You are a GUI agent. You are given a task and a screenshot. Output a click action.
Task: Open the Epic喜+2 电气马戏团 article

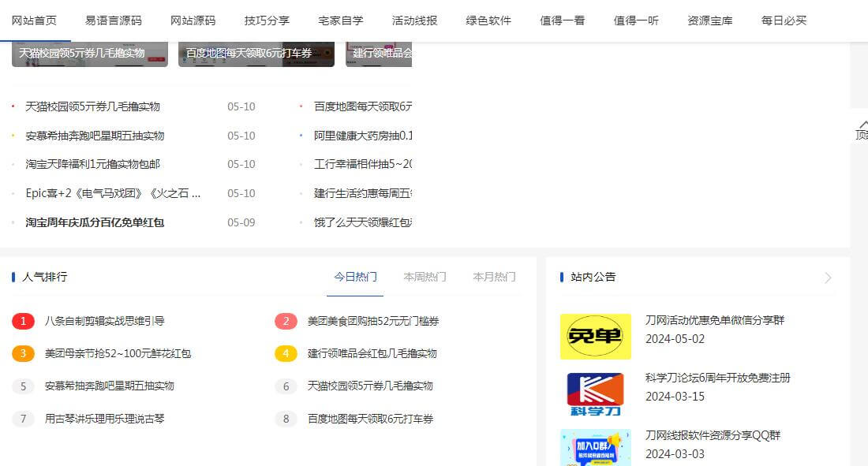113,193
